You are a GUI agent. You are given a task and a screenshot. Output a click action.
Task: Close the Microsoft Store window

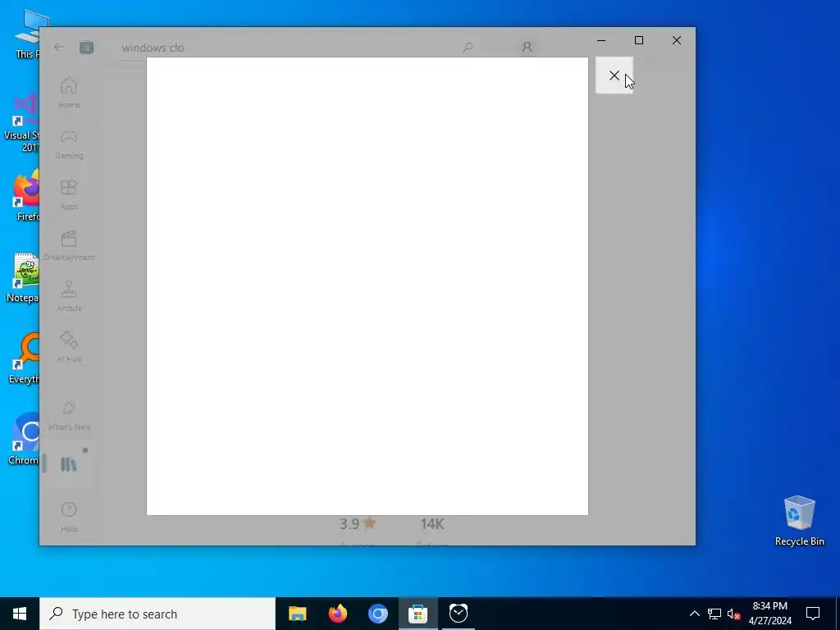(677, 40)
